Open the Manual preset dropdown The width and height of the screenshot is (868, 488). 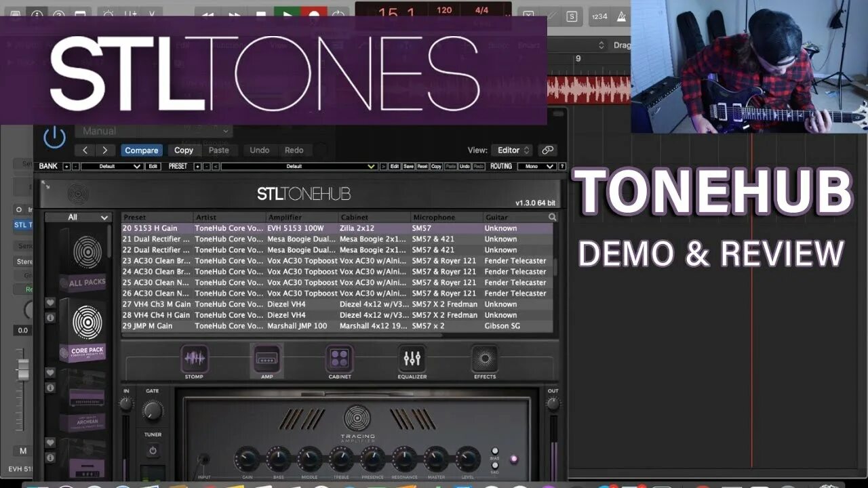[155, 131]
